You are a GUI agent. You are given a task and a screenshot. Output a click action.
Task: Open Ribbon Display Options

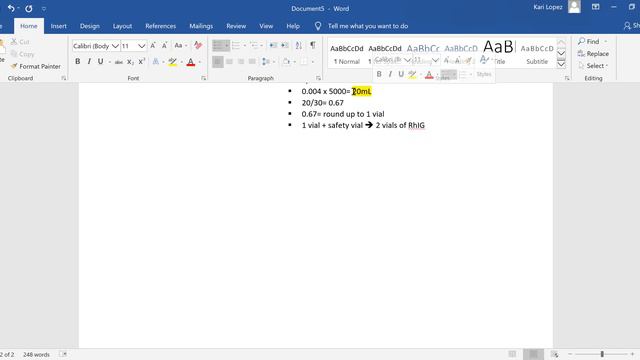tap(596, 7)
